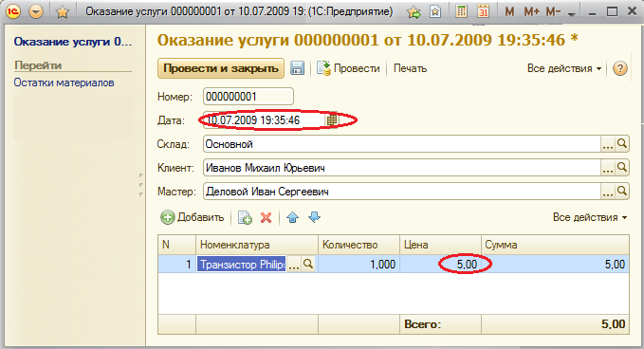Viewport: 644px width, 349px height.
Task: Click 'Провести и закрыть' button
Action: [221, 68]
